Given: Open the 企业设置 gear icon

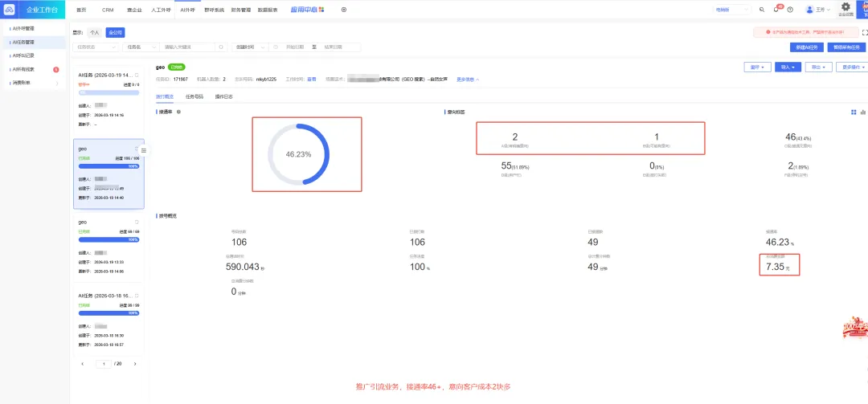Looking at the screenshot, I should 845,6.
